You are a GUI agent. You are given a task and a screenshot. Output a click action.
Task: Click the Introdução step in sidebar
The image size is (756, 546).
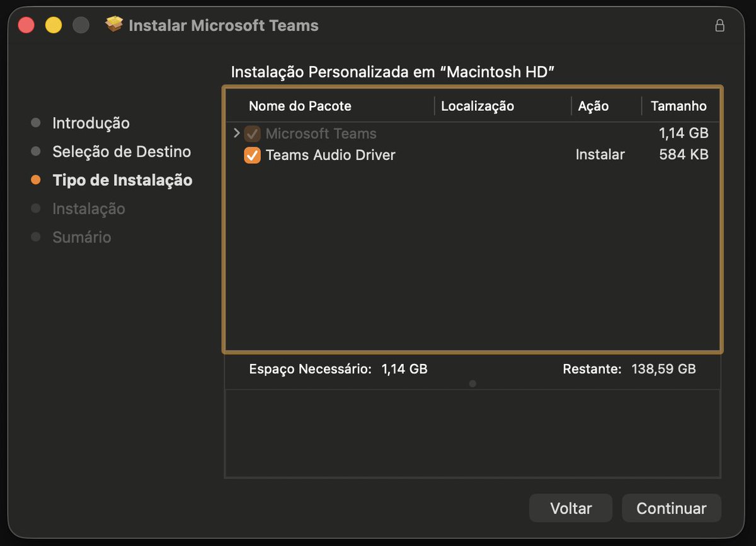pyautogui.click(x=91, y=123)
